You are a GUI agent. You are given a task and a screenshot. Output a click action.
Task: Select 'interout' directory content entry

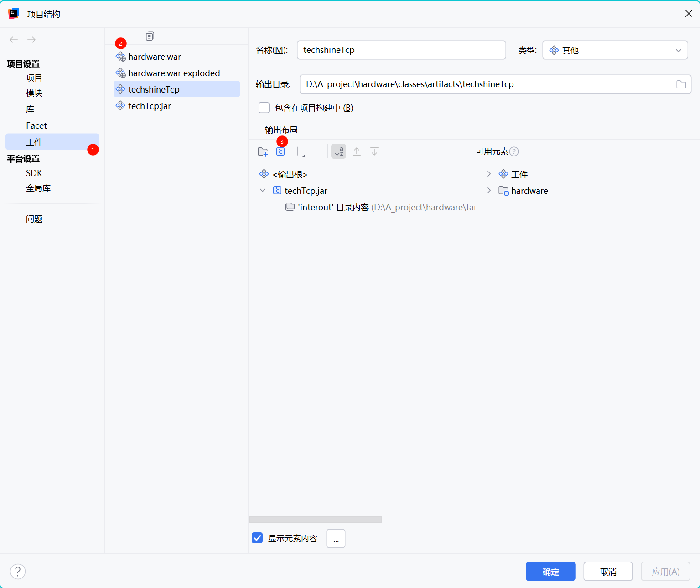coord(379,207)
